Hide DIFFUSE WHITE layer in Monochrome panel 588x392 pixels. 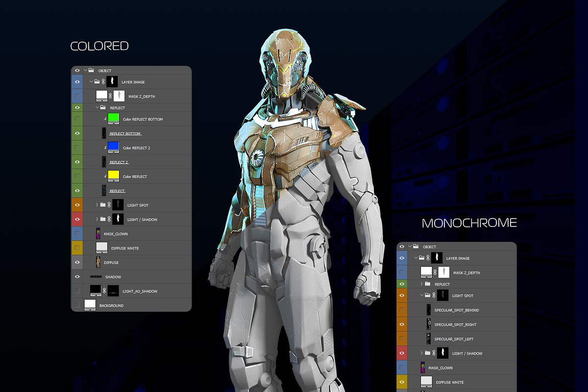[x=402, y=382]
